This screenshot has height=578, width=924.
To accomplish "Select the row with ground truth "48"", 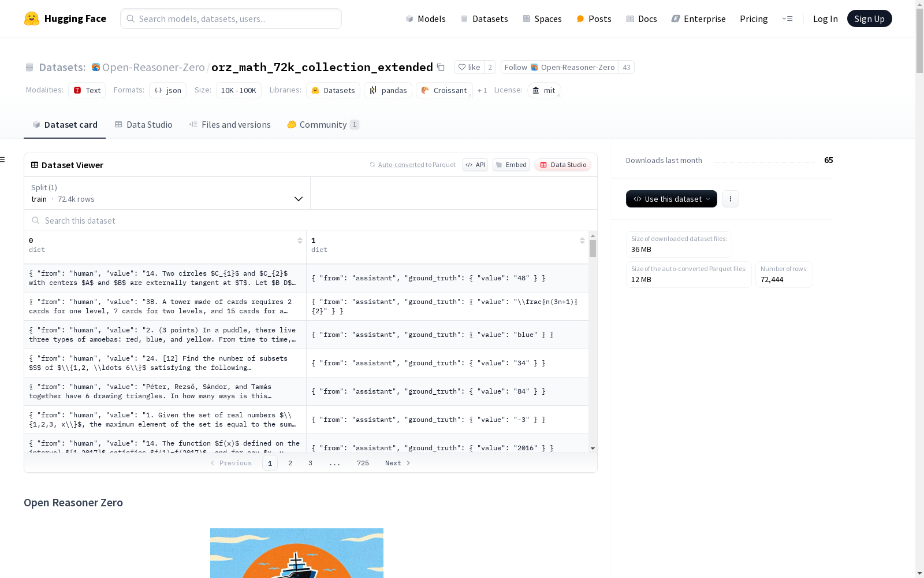I will [x=306, y=278].
